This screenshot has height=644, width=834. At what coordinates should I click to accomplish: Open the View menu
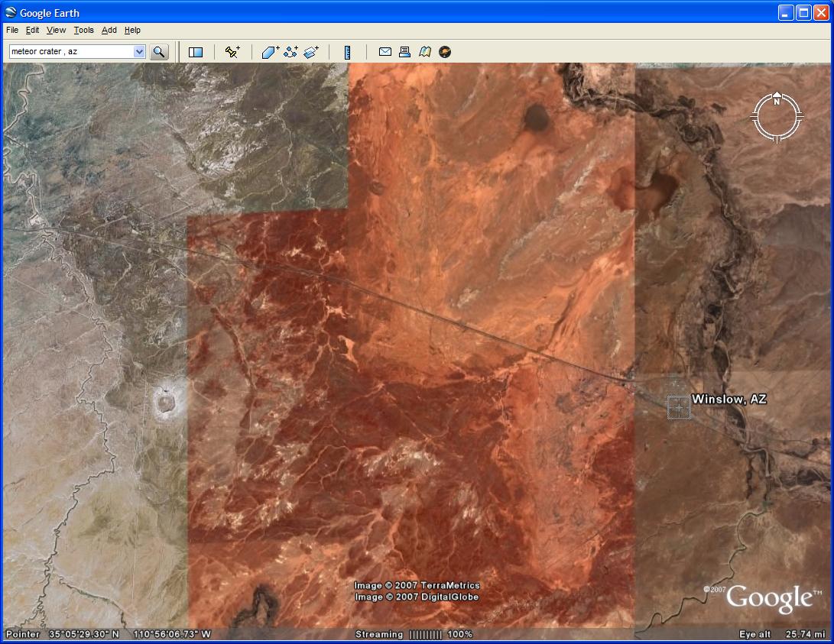pyautogui.click(x=56, y=31)
